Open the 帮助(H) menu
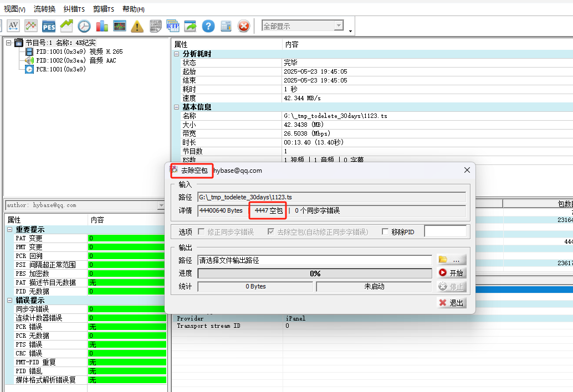Screen dimensions: 573x392 pos(134,9)
